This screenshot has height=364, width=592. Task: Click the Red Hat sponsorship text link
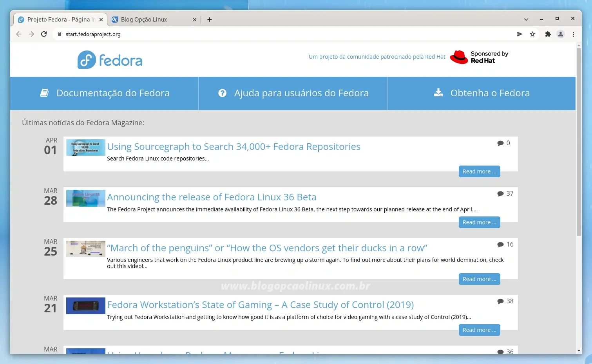tap(377, 57)
